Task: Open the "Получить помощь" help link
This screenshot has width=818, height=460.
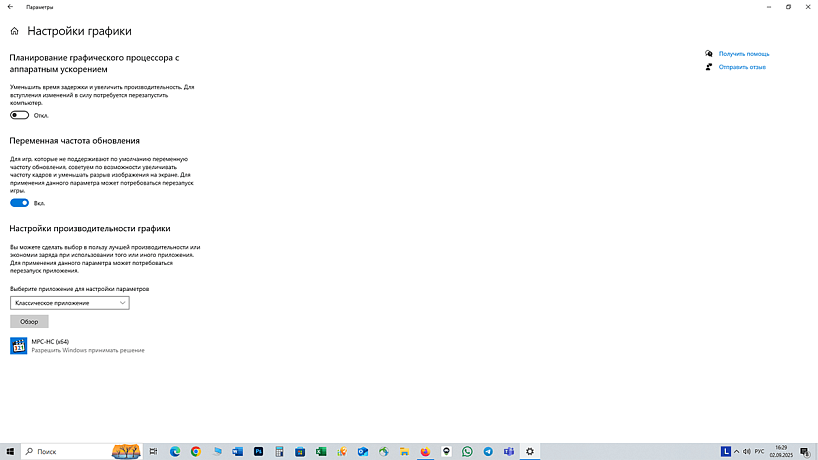Action: click(x=743, y=53)
